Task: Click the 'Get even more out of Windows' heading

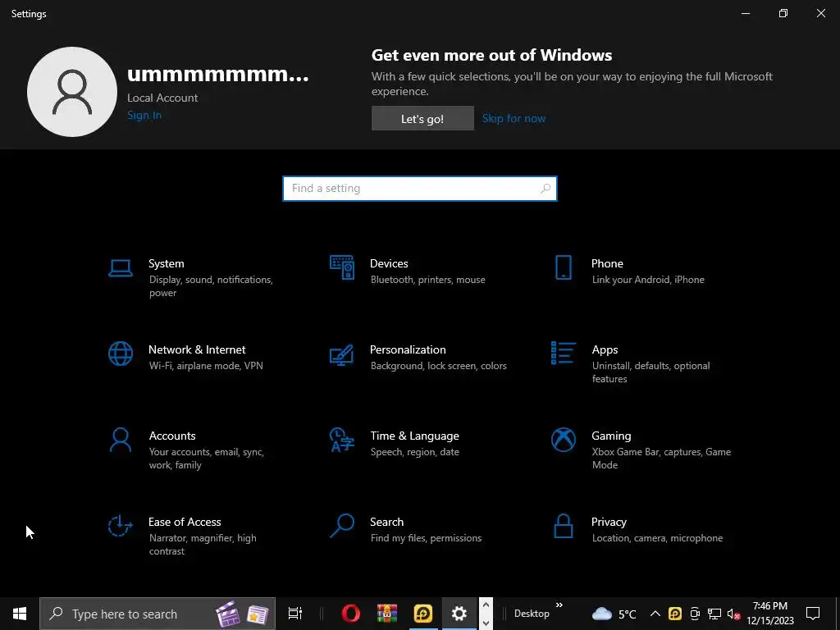Action: coord(492,55)
